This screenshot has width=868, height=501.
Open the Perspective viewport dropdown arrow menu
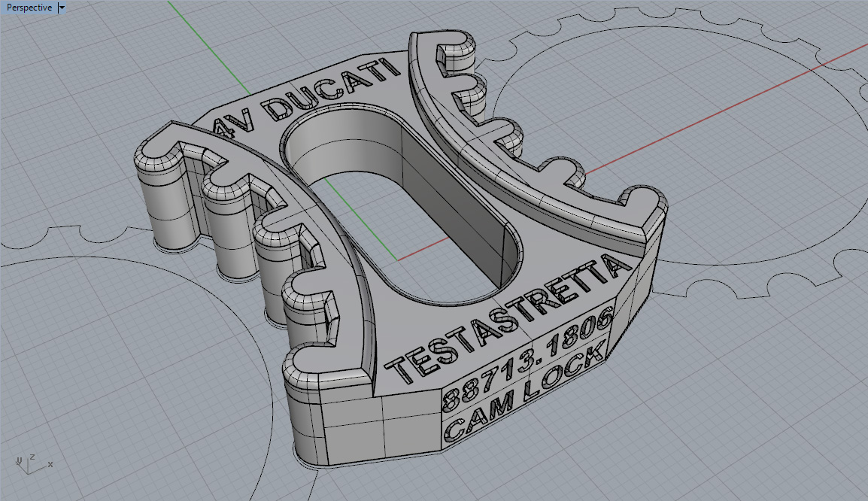tap(62, 8)
